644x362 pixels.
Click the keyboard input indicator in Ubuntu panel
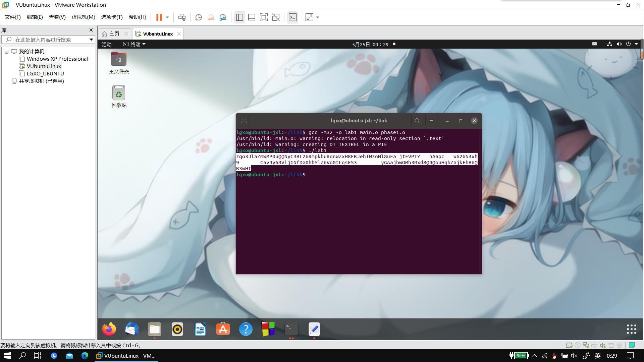point(594,44)
